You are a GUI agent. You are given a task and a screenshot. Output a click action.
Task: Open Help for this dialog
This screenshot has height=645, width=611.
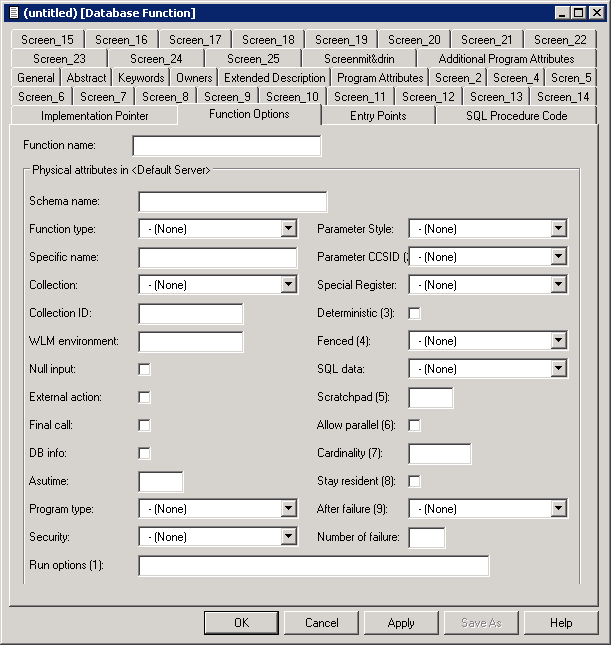click(561, 623)
